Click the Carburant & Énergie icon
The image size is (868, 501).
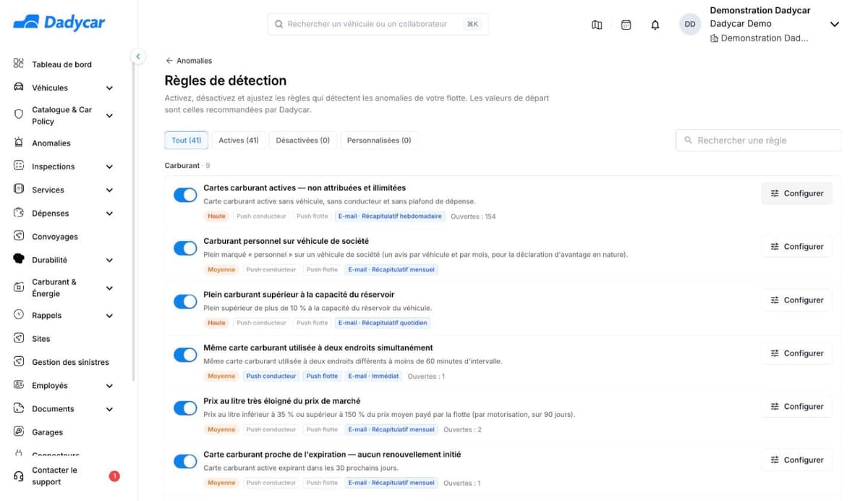(x=19, y=287)
